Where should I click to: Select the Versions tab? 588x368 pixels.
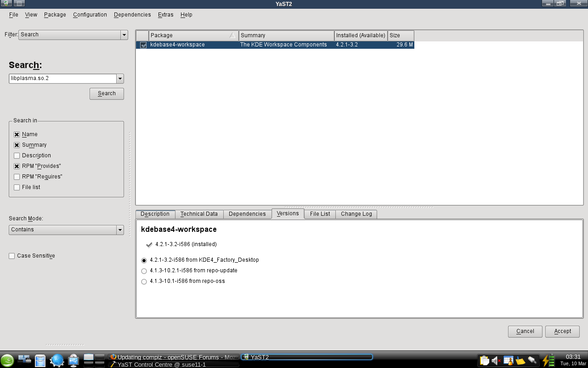(x=288, y=213)
